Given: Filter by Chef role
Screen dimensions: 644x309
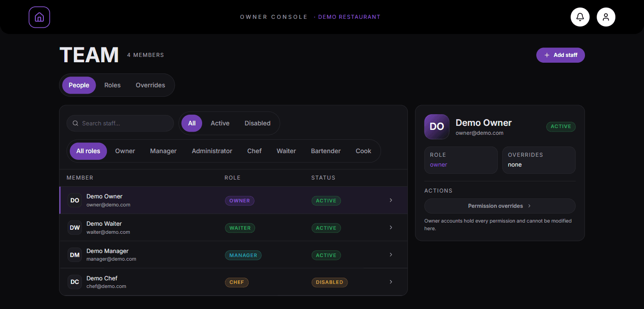Looking at the screenshot, I should (x=254, y=151).
